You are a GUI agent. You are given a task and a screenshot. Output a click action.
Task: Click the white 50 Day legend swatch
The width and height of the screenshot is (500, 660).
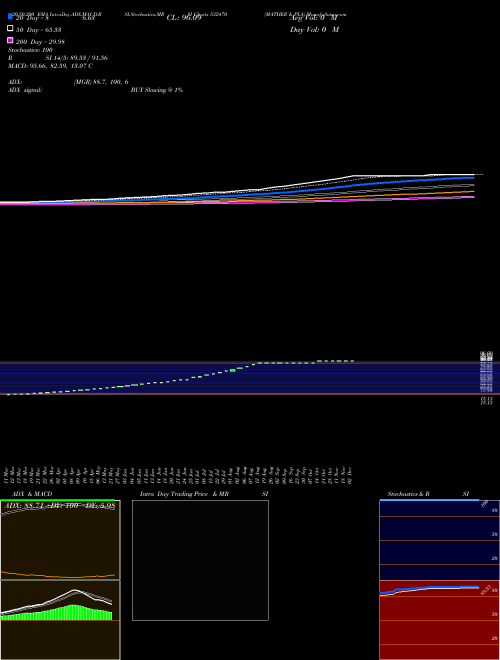click(x=10, y=28)
